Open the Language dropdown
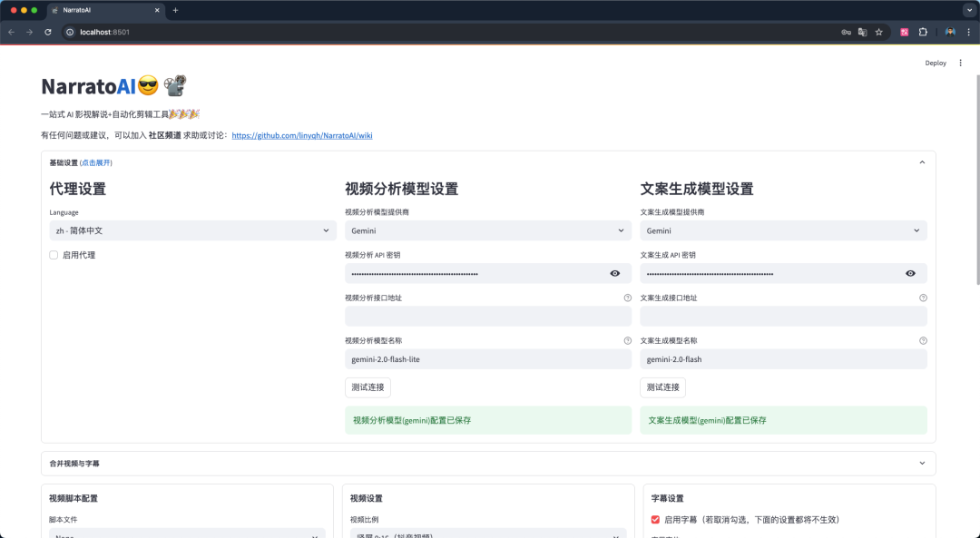Image resolution: width=980 pixels, height=538 pixels. (192, 230)
